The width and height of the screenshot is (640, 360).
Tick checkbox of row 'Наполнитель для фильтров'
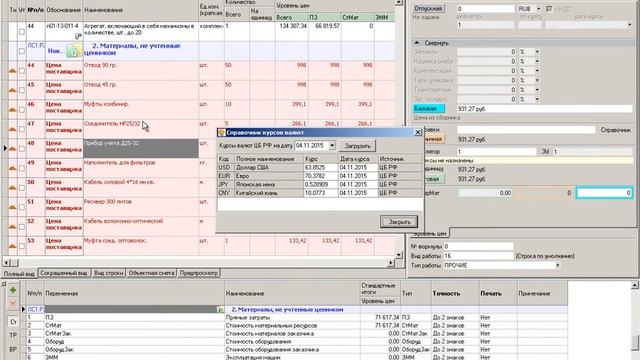click(22, 168)
